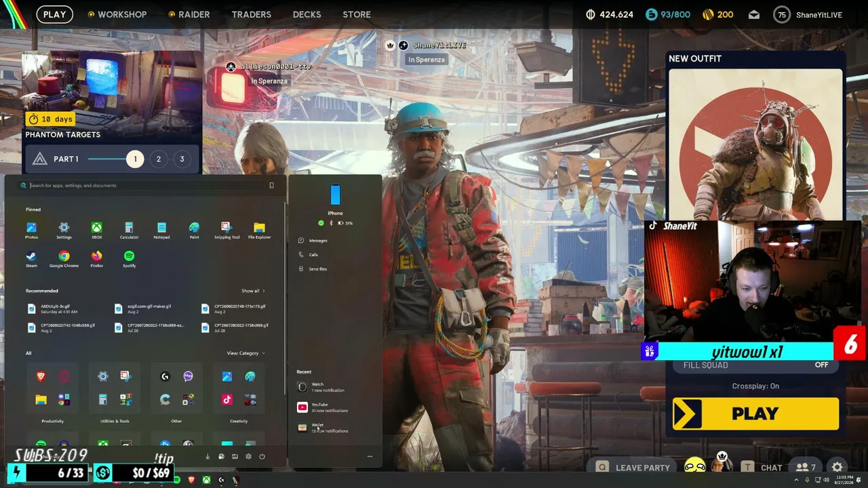Click the power icon in Start menu
The image size is (868, 488).
[x=262, y=456]
